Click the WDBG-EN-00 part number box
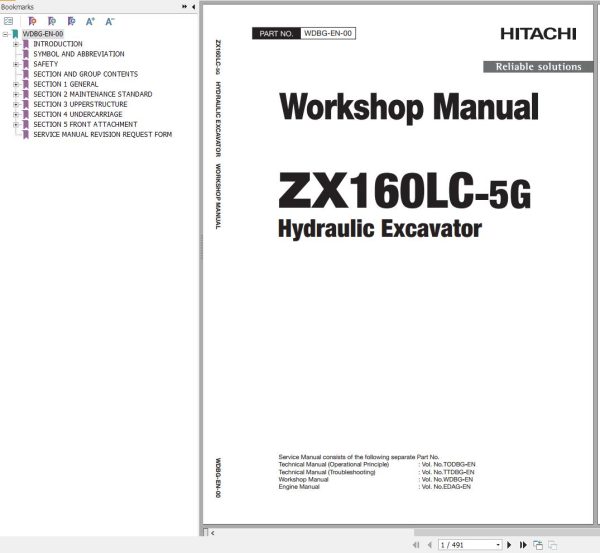The image size is (600, 553). coord(328,33)
